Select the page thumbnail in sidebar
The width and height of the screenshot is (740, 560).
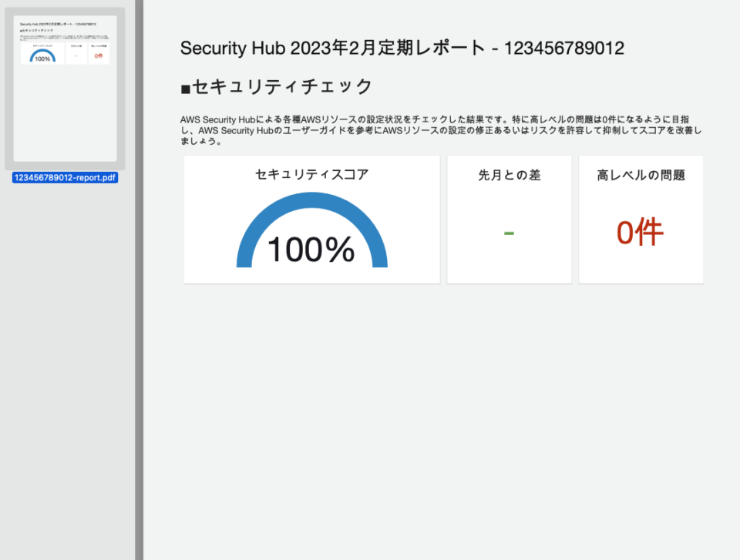coord(65,89)
